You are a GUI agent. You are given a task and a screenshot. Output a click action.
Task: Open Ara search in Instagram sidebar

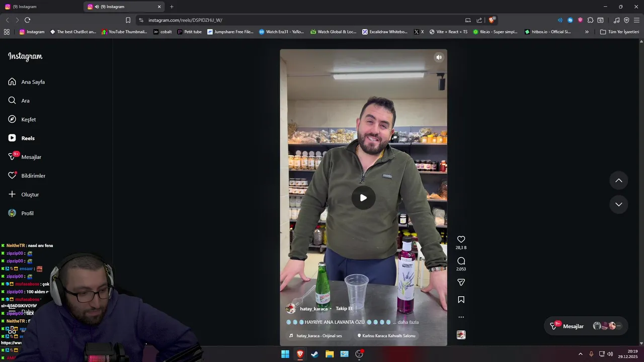tap(19, 101)
